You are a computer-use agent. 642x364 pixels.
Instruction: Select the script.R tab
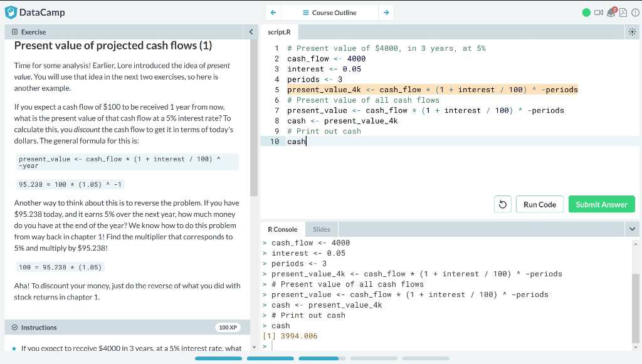click(280, 31)
